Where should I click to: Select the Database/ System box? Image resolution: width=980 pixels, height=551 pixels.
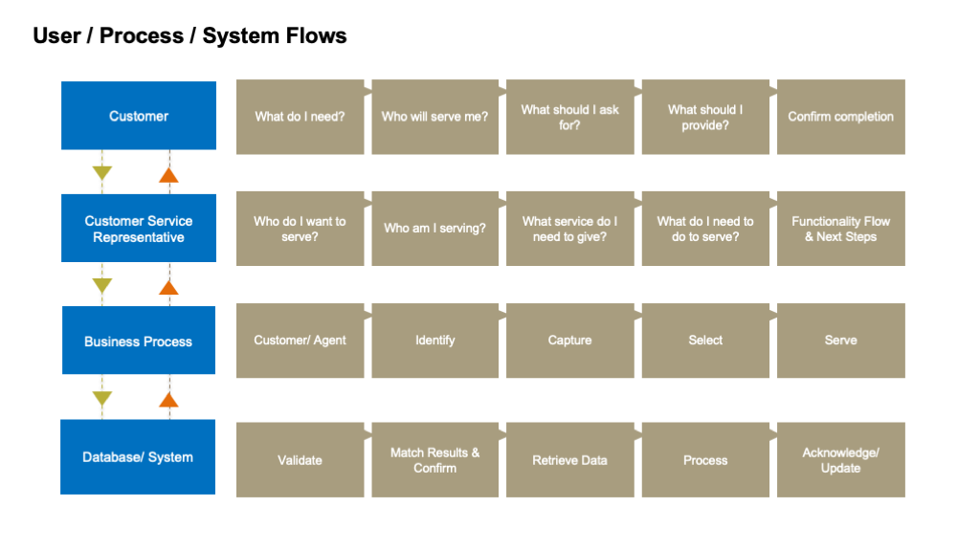[138, 457]
